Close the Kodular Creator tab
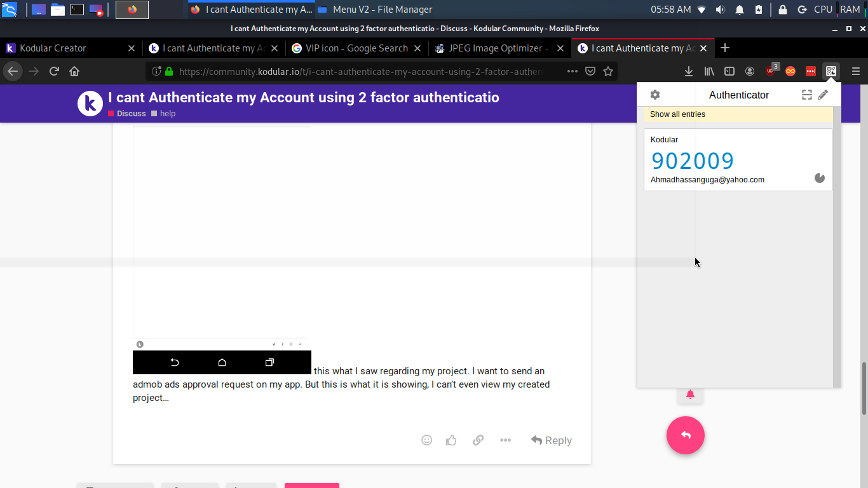Viewport: 868px width, 488px height. [132, 48]
